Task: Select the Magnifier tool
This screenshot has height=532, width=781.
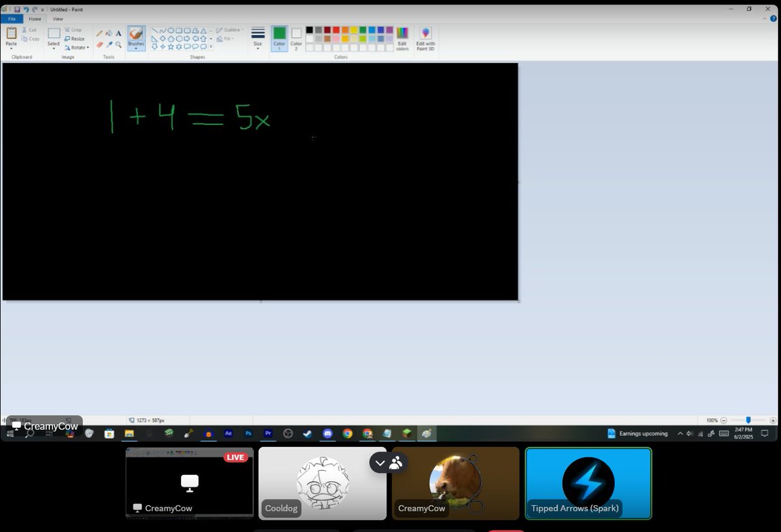Action: pyautogui.click(x=118, y=45)
